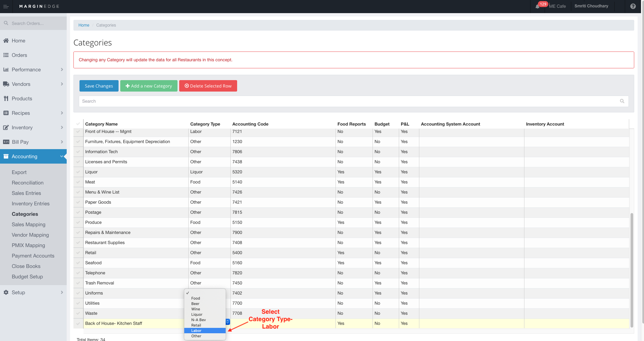Collapse the Accounting submenu chevron
Viewport: 644px width, 341px height.
[x=62, y=157]
